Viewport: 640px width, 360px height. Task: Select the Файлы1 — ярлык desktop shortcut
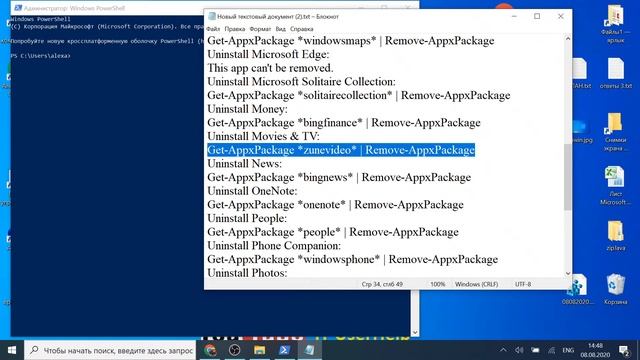tap(615, 24)
